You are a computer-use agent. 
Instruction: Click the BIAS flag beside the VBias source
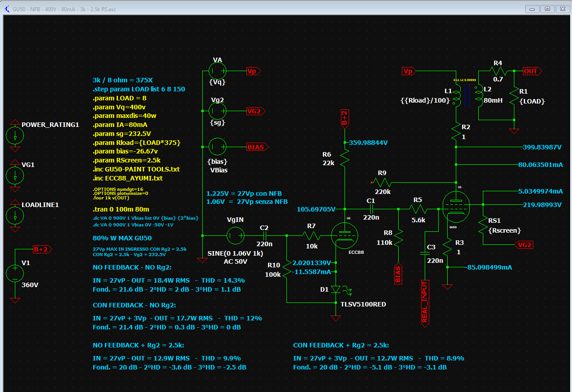[x=258, y=147]
